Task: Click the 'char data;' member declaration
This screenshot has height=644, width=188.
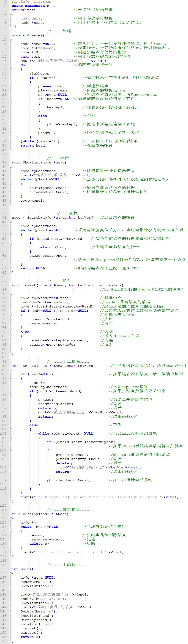Action: (32, 19)
